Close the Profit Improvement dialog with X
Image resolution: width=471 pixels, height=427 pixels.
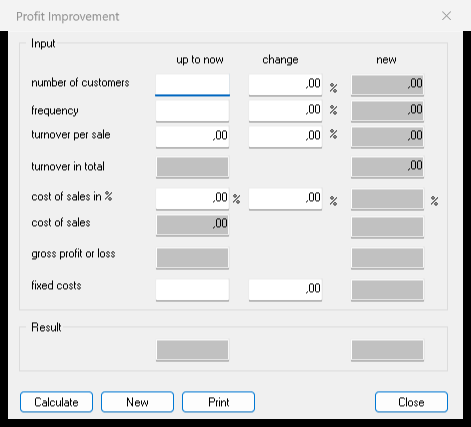[x=446, y=16]
